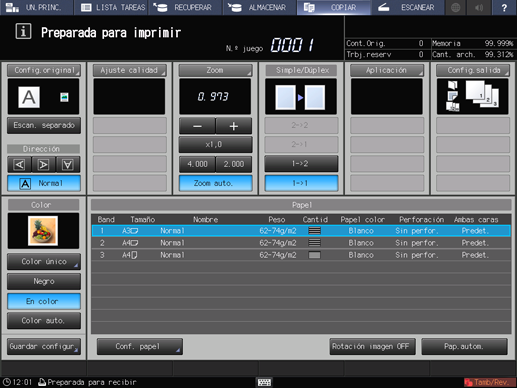Choose the 2.000 zoom preset

pyautogui.click(x=234, y=164)
